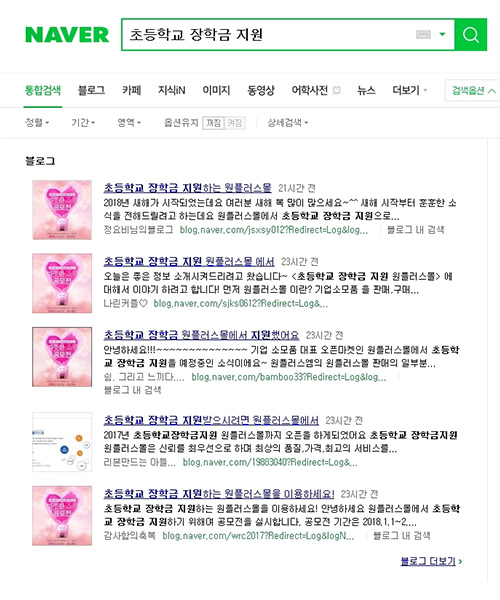Open first result 초등학교 장학금 지원하는 원플러스몰
This screenshot has width=500, height=600.
tap(187, 188)
